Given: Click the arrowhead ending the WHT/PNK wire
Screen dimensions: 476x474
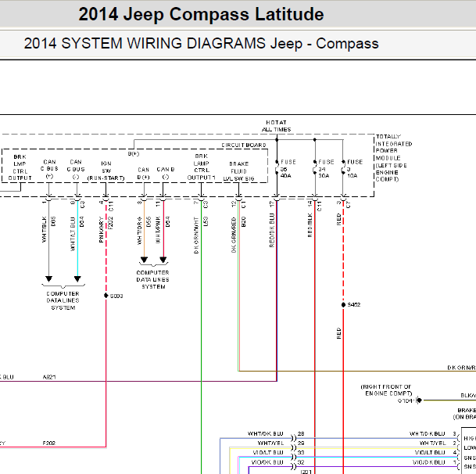Looking at the screenshot, I should (163, 260).
